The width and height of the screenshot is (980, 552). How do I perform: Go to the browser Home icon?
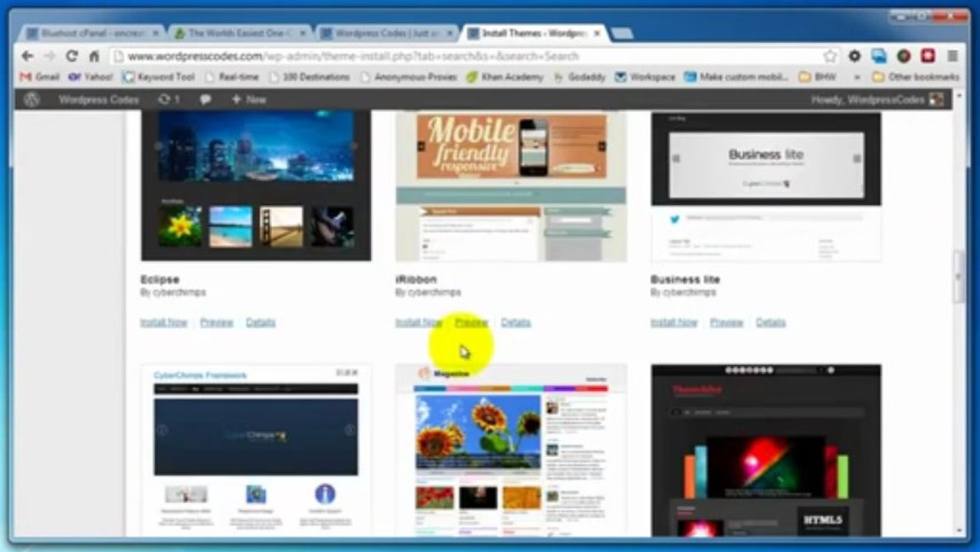[94, 56]
